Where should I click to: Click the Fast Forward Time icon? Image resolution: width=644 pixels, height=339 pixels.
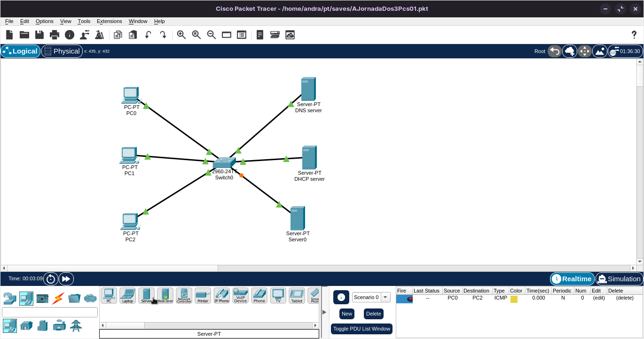pos(66,279)
